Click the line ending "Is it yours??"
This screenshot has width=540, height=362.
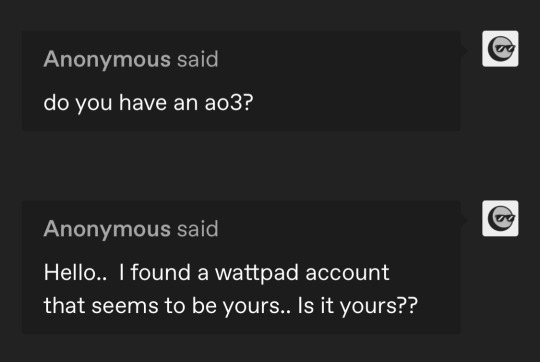point(231,306)
